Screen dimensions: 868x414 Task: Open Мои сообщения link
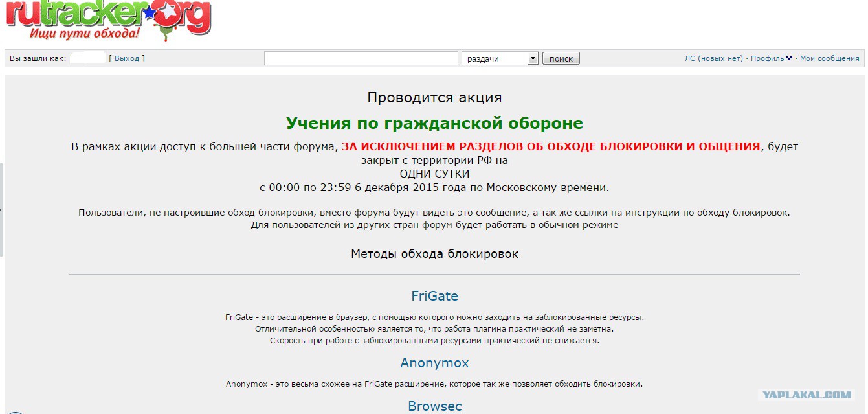click(x=830, y=58)
